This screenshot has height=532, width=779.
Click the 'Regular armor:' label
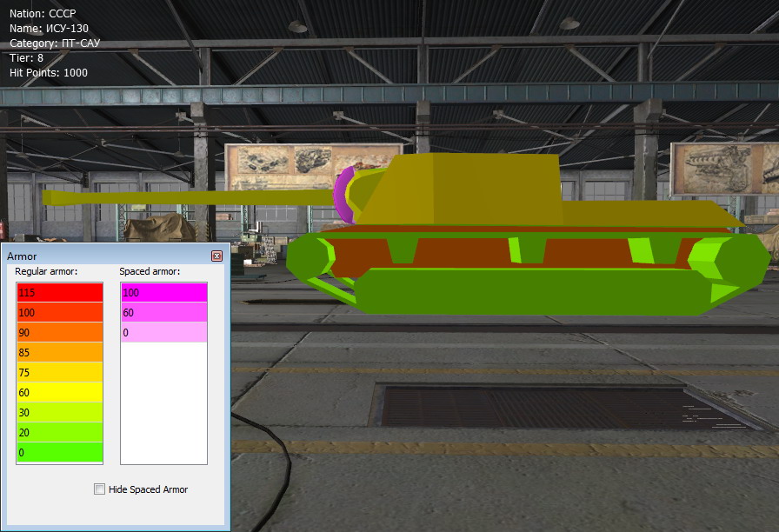click(x=46, y=272)
